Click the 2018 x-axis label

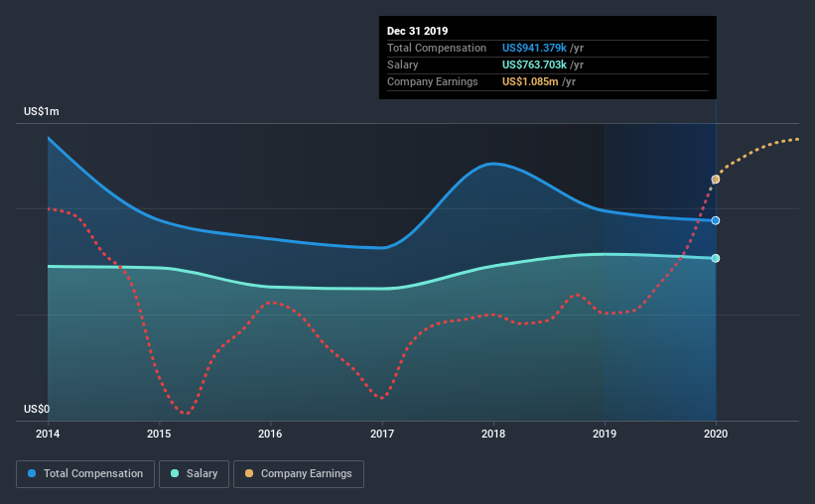[x=493, y=434]
